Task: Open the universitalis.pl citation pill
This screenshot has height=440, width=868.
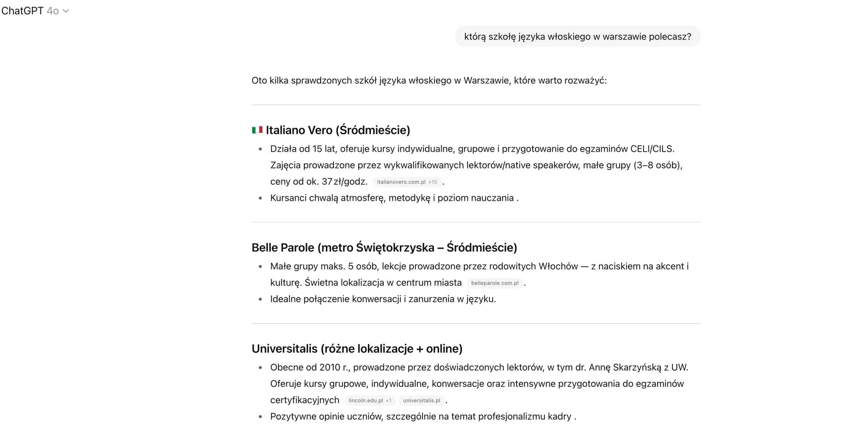Action: coord(421,401)
